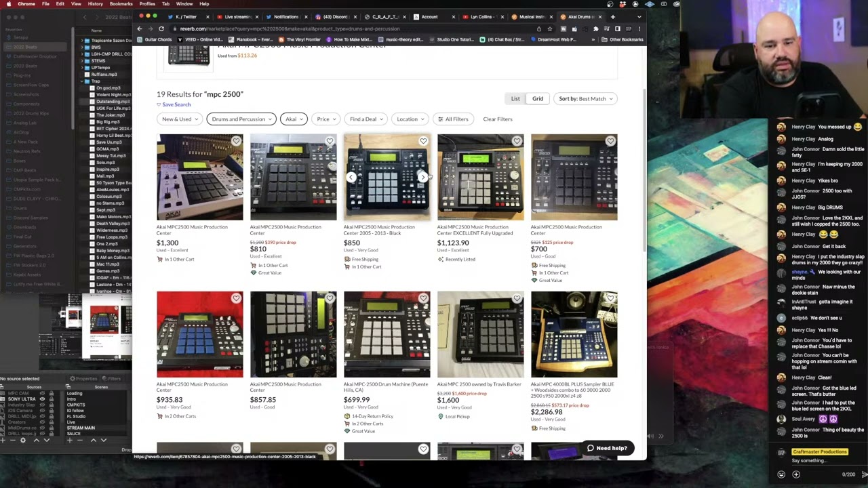Open emoji picker in chat input

[x=781, y=474]
